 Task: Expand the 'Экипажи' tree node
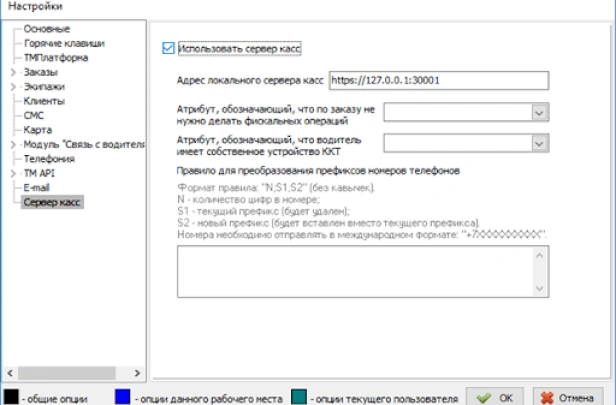coord(13,87)
